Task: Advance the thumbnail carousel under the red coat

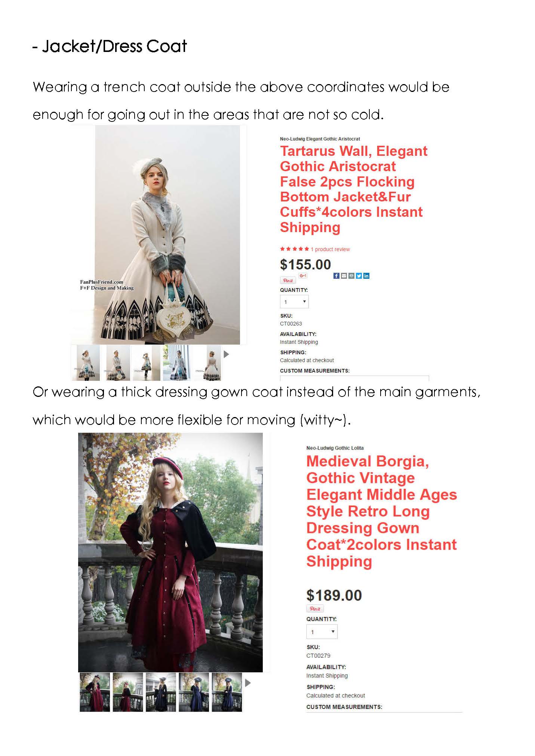Action: point(247,683)
